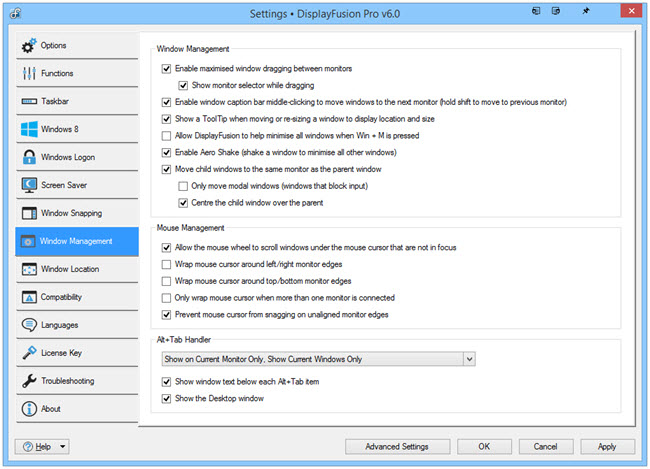
Task: Click the second monitor icon in title bar
Action: [556, 11]
